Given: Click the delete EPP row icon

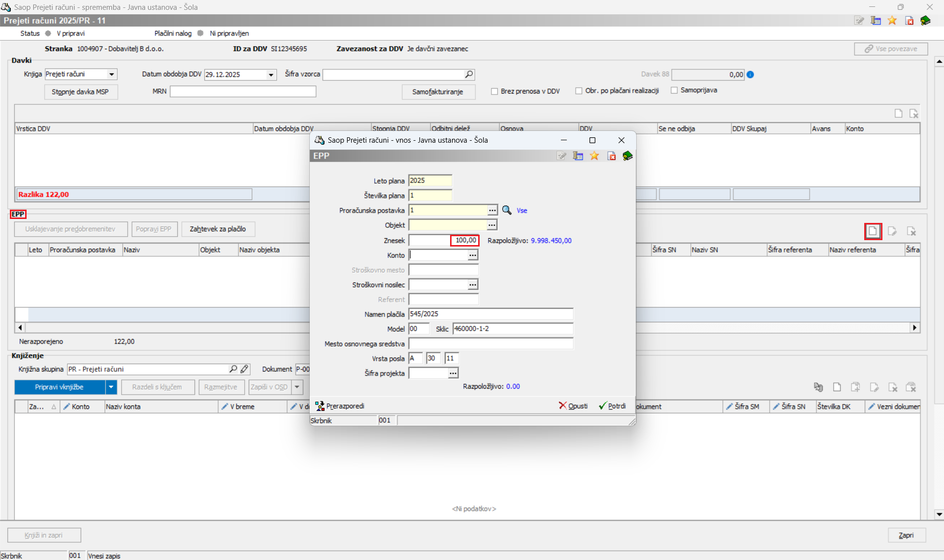Looking at the screenshot, I should tap(911, 231).
